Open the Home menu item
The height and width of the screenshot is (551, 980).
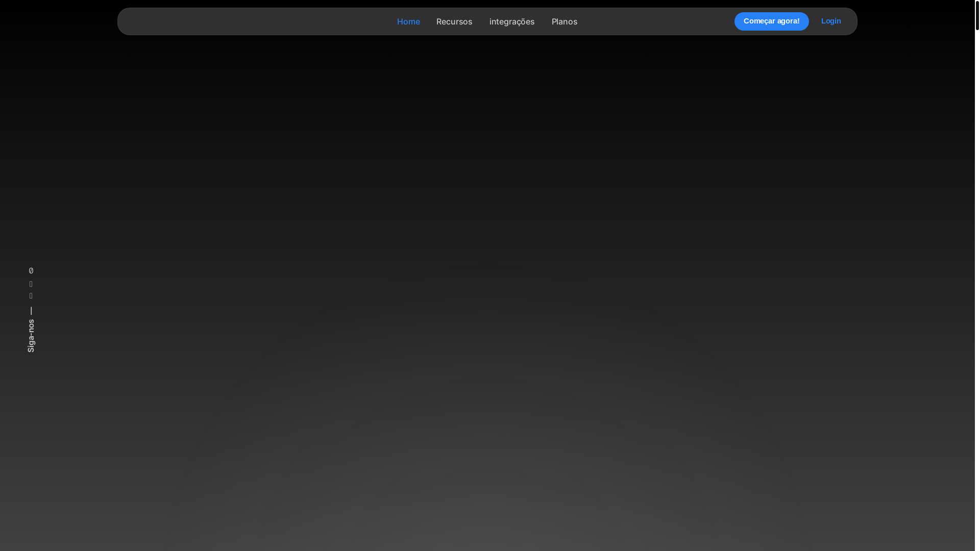408,21
